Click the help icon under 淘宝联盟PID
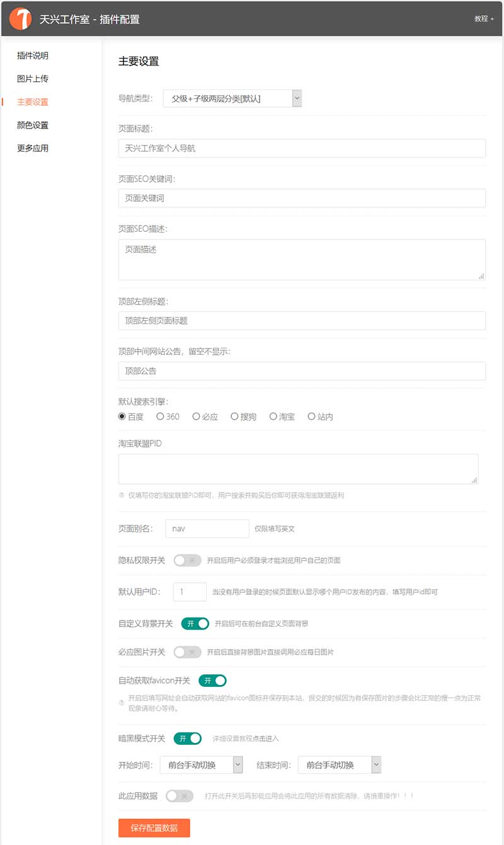 122,495
